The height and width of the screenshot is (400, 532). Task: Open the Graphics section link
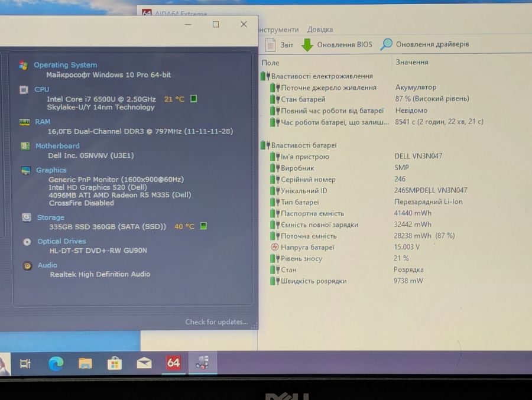pos(51,170)
